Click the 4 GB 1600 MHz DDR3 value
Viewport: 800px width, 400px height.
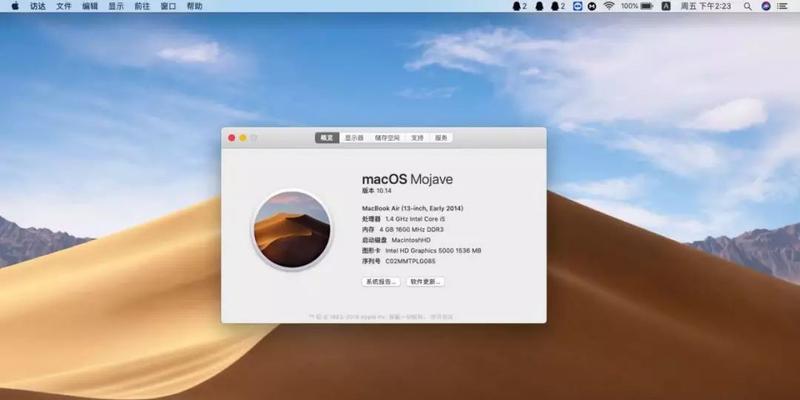tap(412, 230)
